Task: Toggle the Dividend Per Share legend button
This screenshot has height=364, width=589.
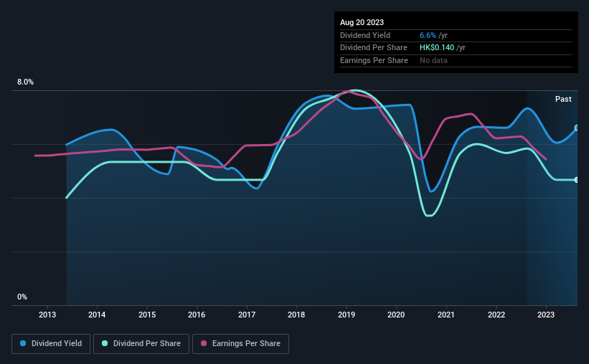Action: (141, 344)
